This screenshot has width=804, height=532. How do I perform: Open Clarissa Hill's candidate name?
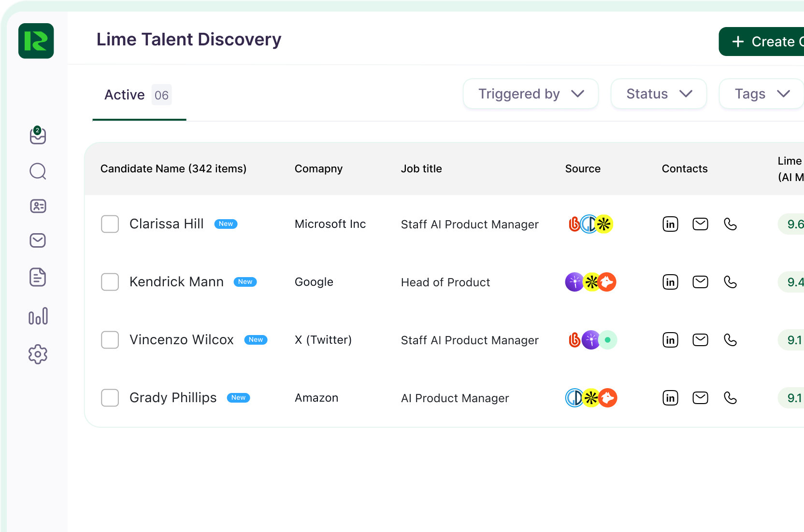[x=167, y=224]
